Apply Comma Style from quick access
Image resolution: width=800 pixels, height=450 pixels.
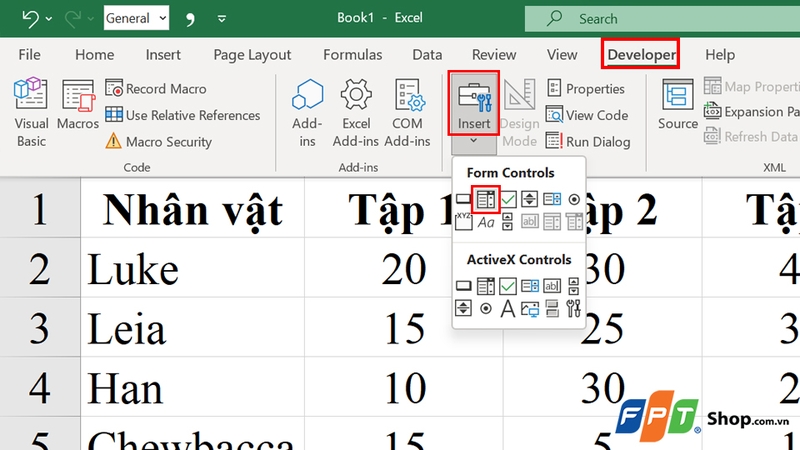pos(190,19)
